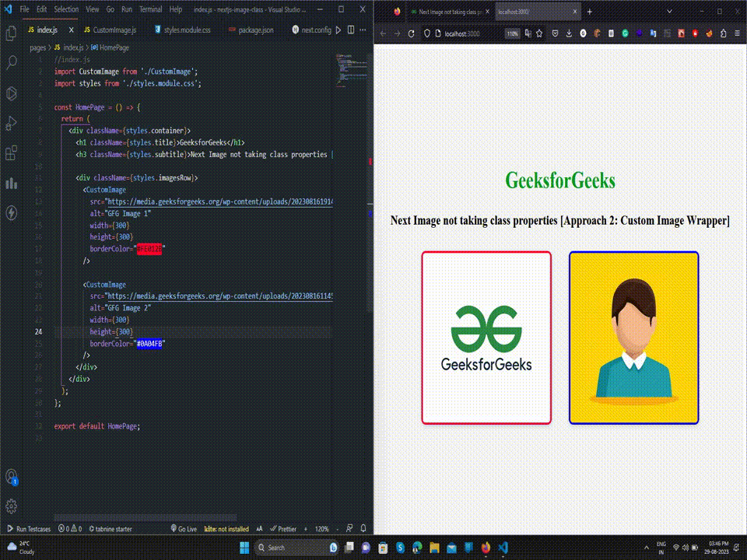Click the editor minimap
This screenshot has width=747, height=560.
click(351, 71)
